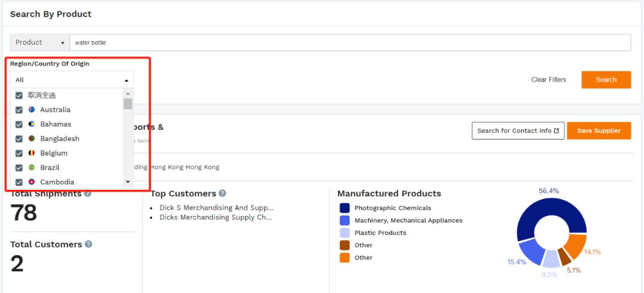Click the Total Customers help icon

[88, 244]
